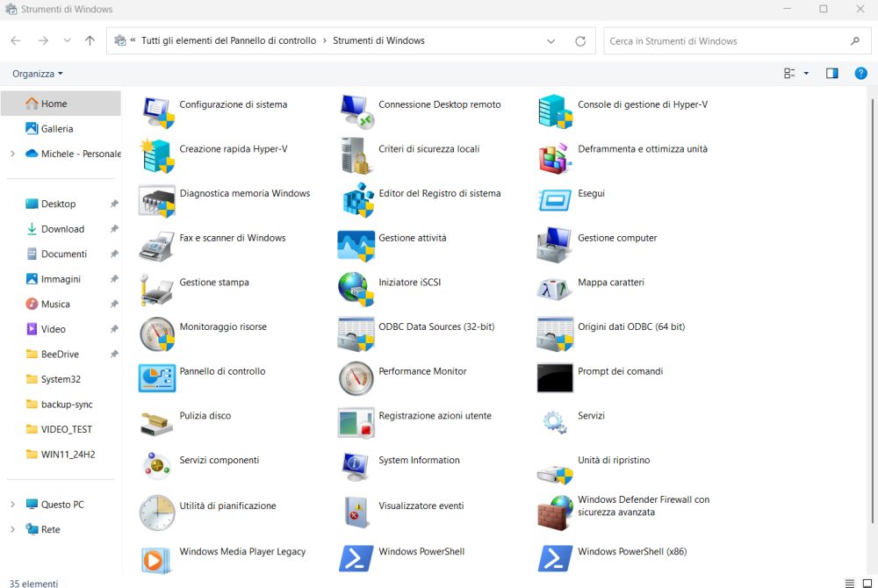Screen dimensions: 878x588
Task: Select Monitoraggio risorse gauge icon
Action: pos(157,334)
